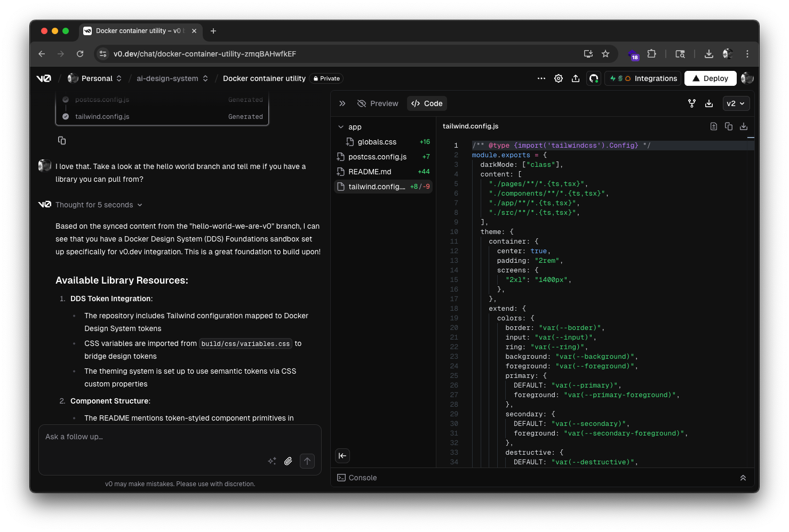The image size is (789, 532).
Task: Open the Integrations panel
Action: (642, 78)
